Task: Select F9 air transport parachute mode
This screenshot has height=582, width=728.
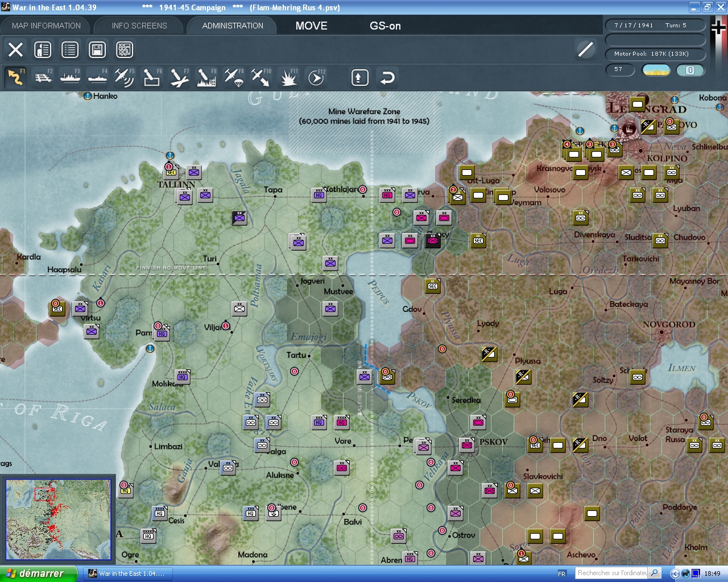Action: click(234, 77)
